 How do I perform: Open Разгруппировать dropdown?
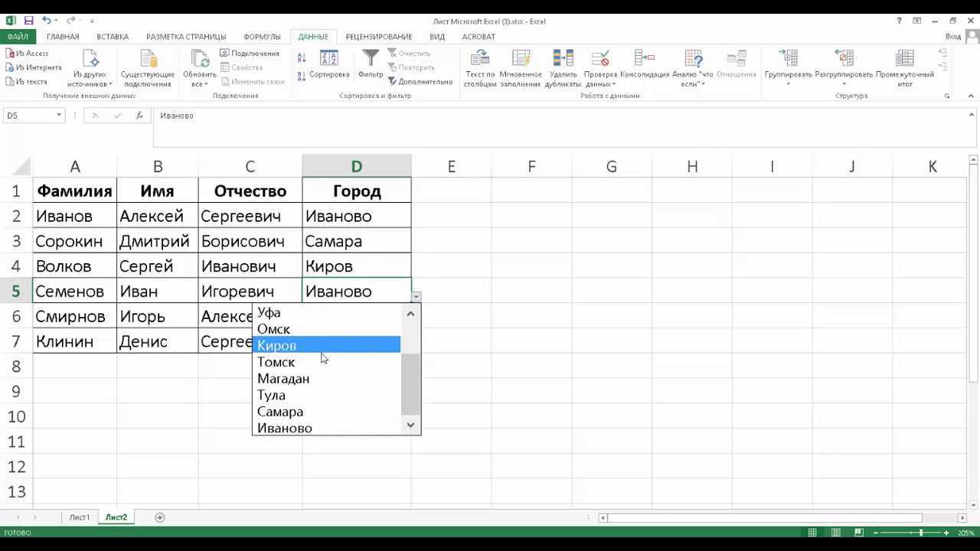844,69
